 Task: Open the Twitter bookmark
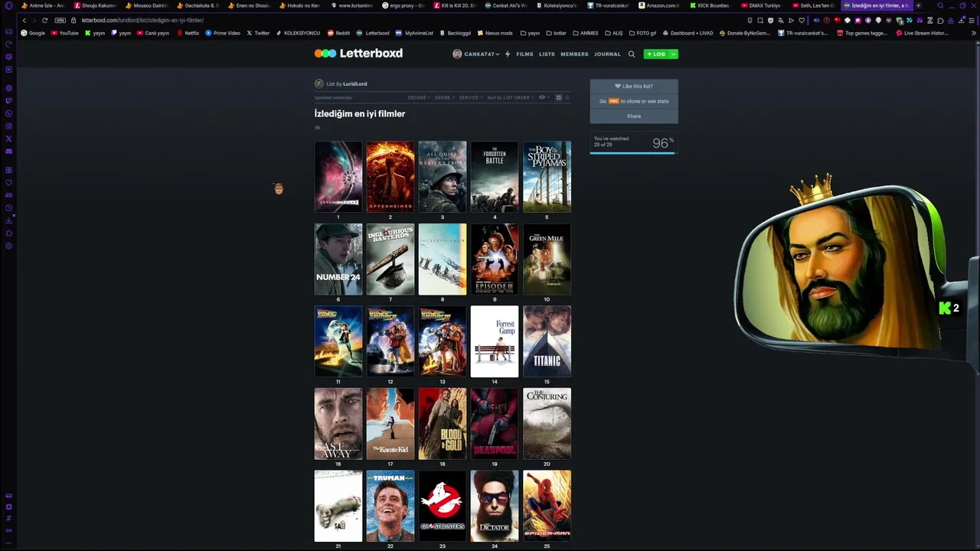(258, 33)
